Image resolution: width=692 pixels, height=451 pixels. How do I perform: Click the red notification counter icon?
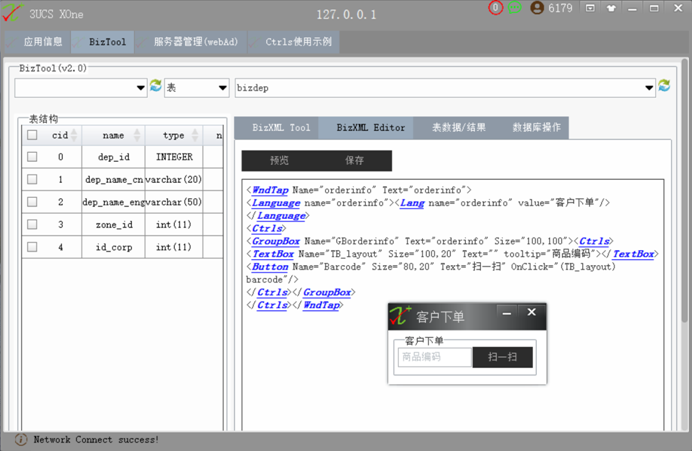pos(495,8)
